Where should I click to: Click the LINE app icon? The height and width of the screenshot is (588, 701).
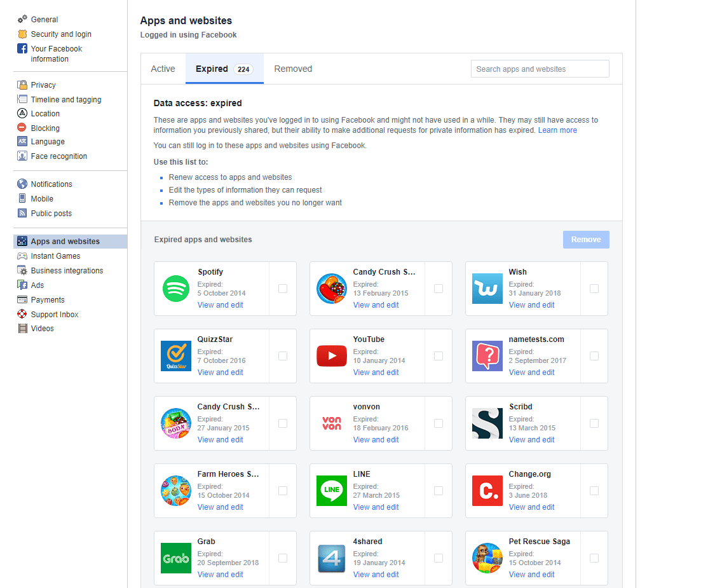(332, 491)
